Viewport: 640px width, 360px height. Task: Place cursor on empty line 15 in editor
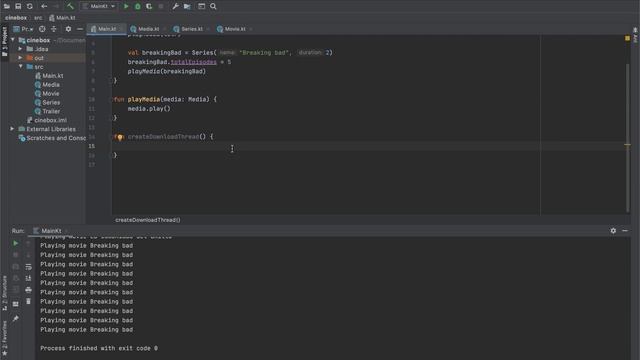point(327,146)
